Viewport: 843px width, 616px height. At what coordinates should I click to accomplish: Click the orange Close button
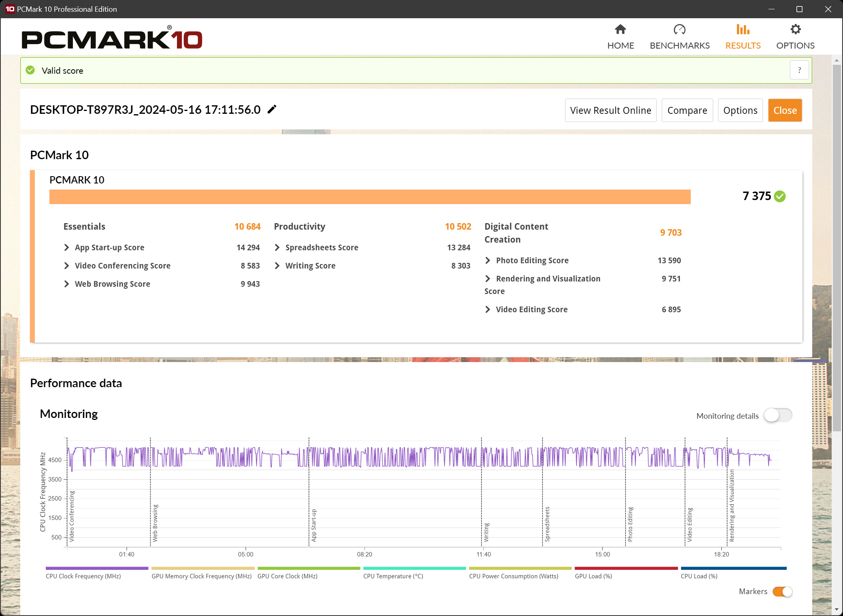pyautogui.click(x=785, y=110)
